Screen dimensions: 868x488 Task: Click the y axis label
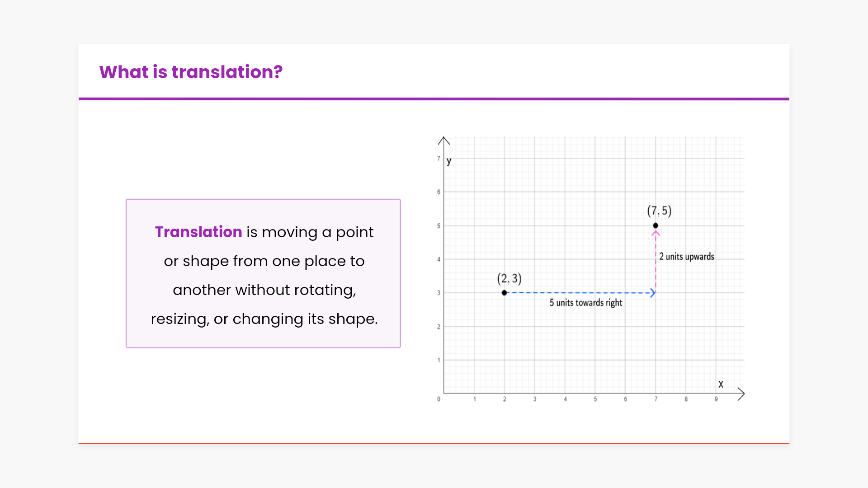[x=449, y=161]
